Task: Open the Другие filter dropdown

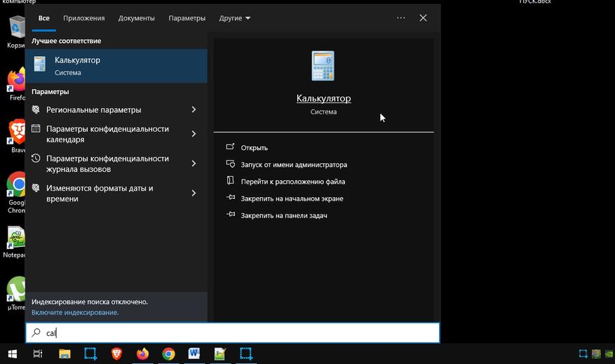Action: pos(234,18)
